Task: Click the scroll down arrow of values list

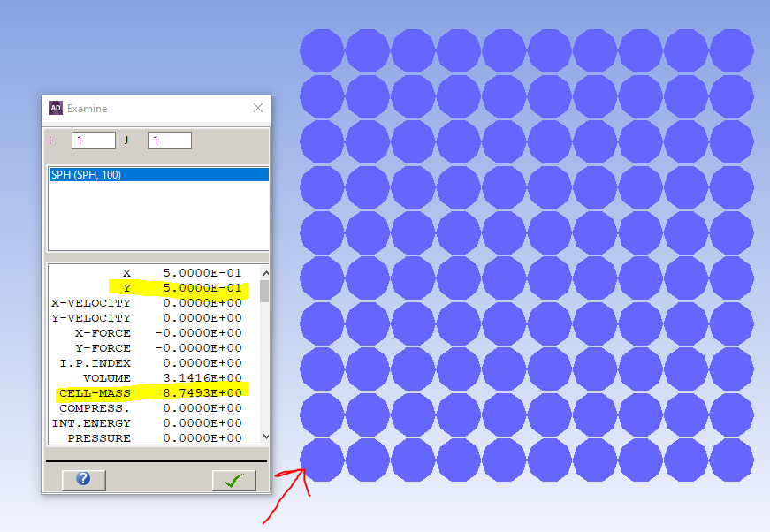Action: pos(265,437)
